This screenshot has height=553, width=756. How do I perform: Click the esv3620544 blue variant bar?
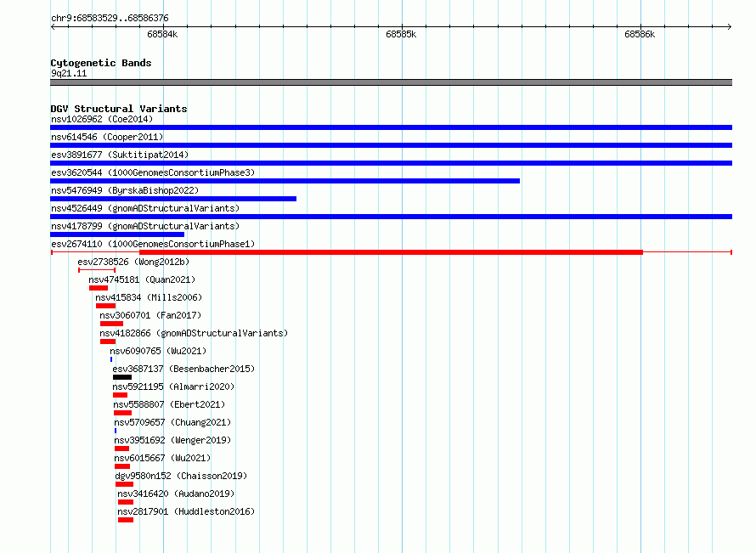click(285, 181)
